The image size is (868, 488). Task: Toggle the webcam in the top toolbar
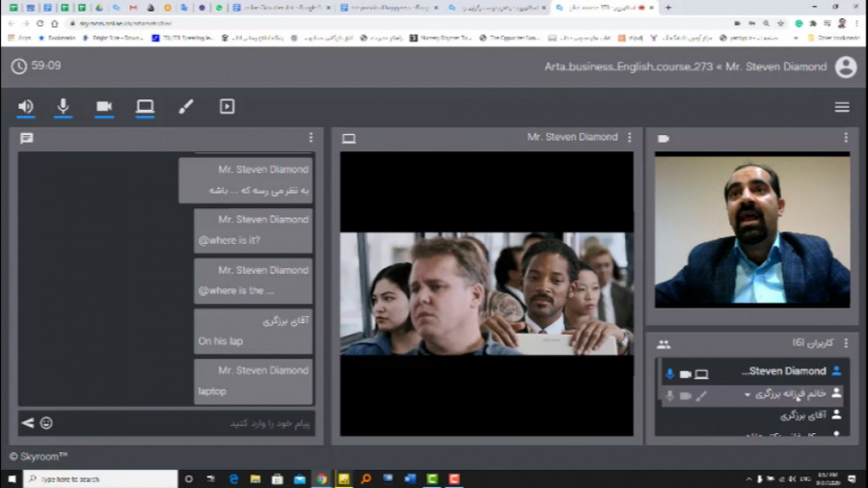click(104, 106)
